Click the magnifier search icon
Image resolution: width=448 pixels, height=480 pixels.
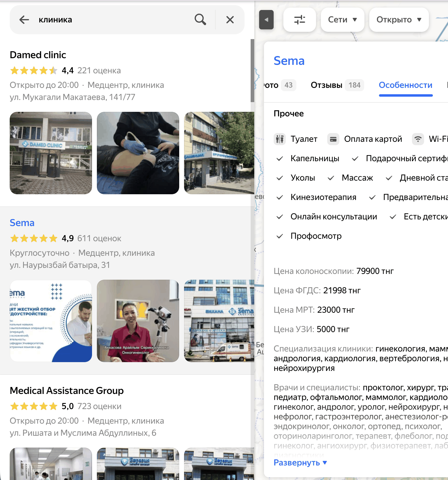pos(200,20)
